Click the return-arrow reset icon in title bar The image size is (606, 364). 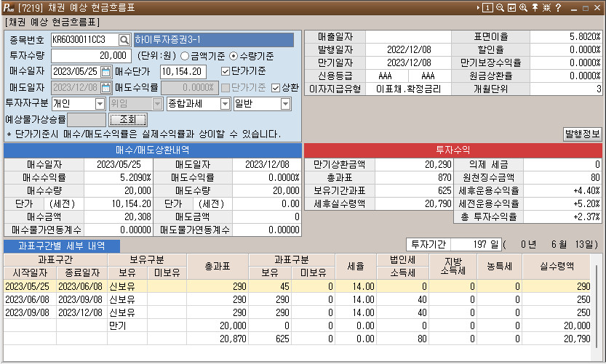[x=511, y=7]
